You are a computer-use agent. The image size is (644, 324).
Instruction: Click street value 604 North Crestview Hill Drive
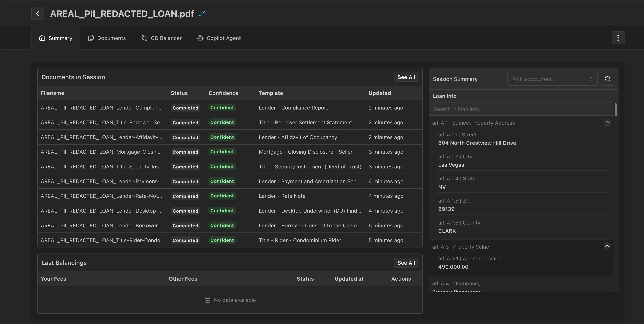[477, 143]
